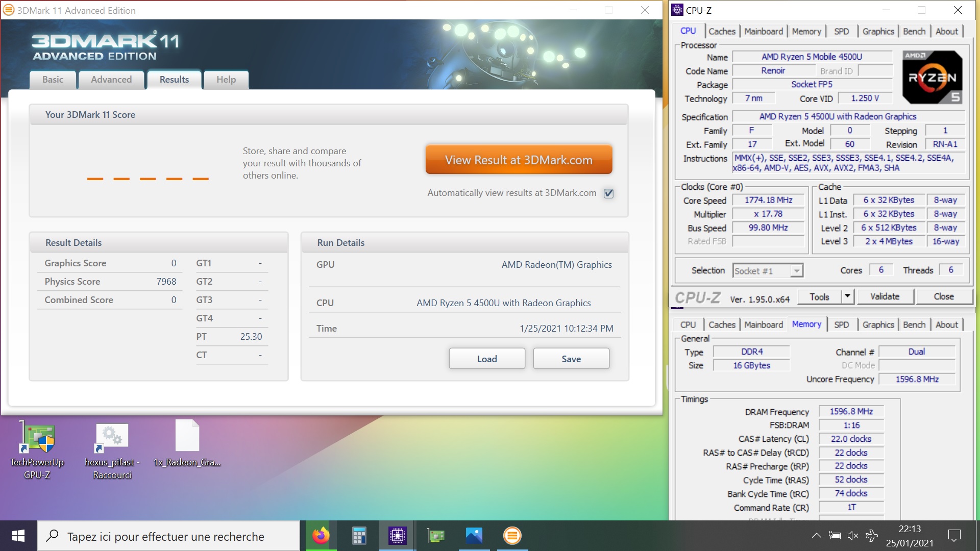Switch to 3DMark 11 taskbar icon
This screenshot has width=980, height=551.
pos(512,536)
